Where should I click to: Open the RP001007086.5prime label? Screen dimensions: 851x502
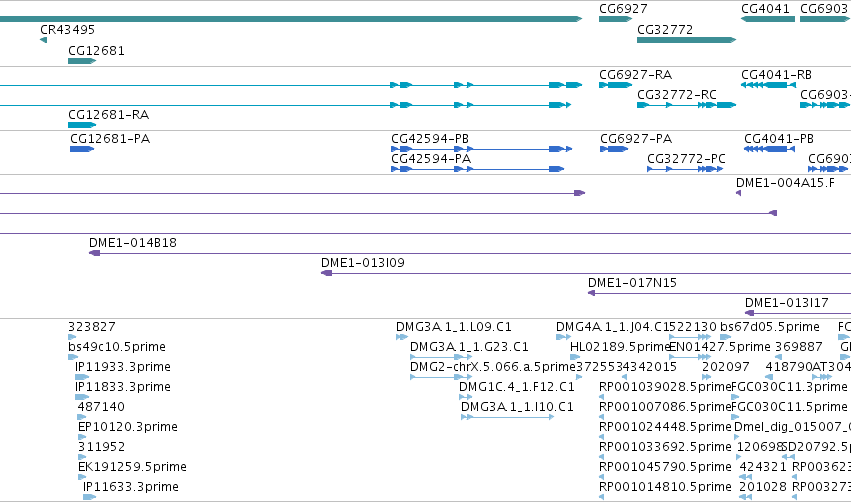point(665,407)
